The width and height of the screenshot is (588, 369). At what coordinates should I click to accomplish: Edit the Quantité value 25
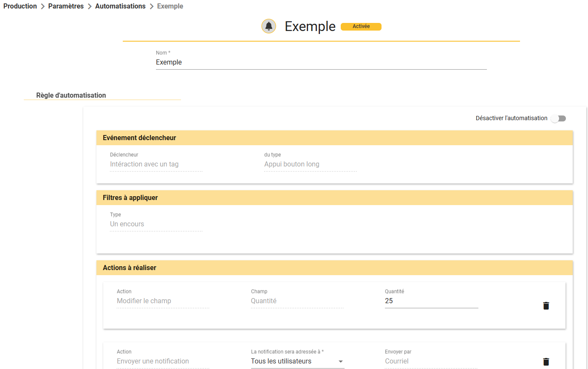coord(431,301)
